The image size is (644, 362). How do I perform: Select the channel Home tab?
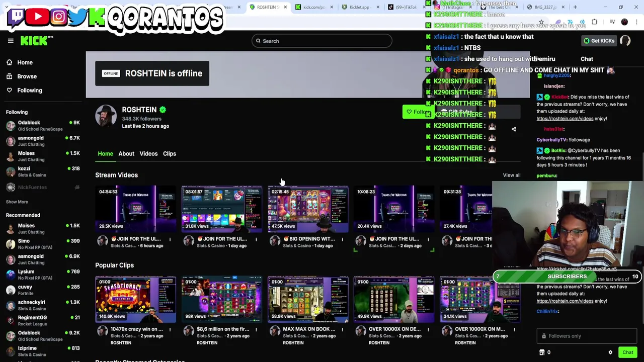click(105, 153)
